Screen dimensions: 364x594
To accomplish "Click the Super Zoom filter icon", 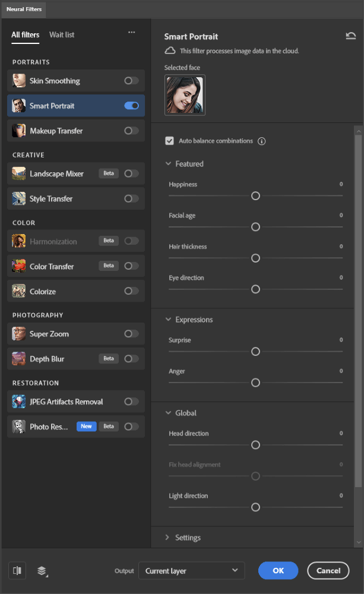I will (19, 334).
